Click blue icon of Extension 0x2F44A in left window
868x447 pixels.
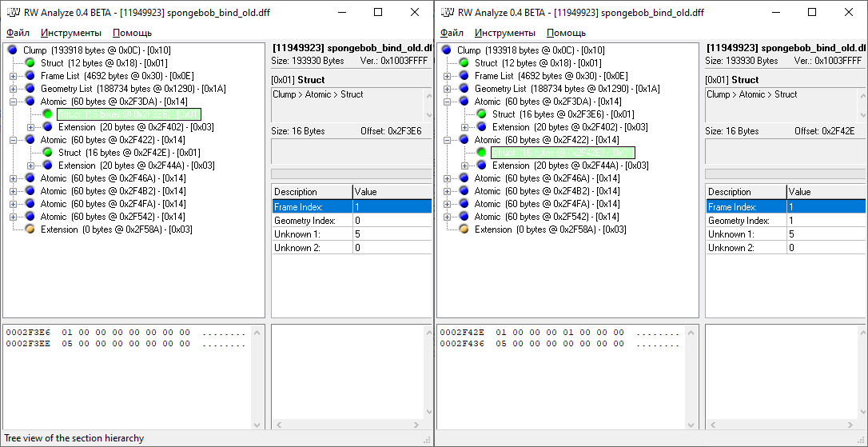tap(48, 165)
